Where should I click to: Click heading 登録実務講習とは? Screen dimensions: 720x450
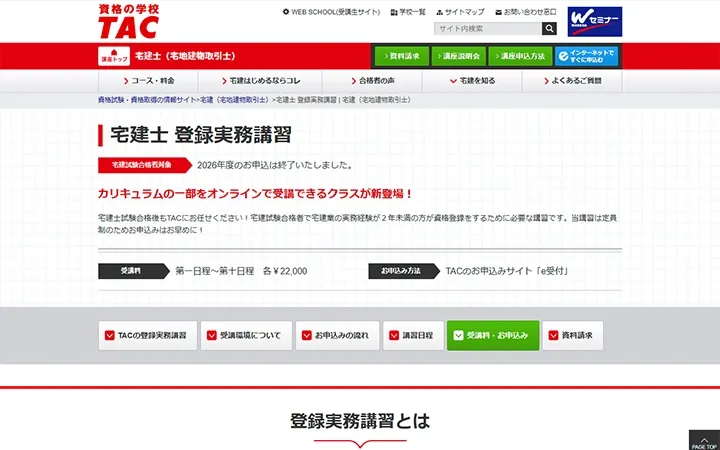tap(360, 421)
